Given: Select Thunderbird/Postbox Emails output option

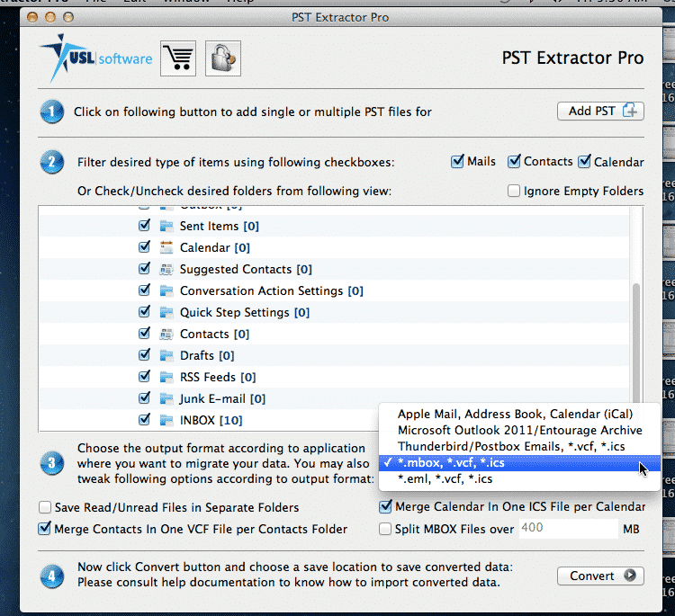Looking at the screenshot, I should tap(519, 447).
